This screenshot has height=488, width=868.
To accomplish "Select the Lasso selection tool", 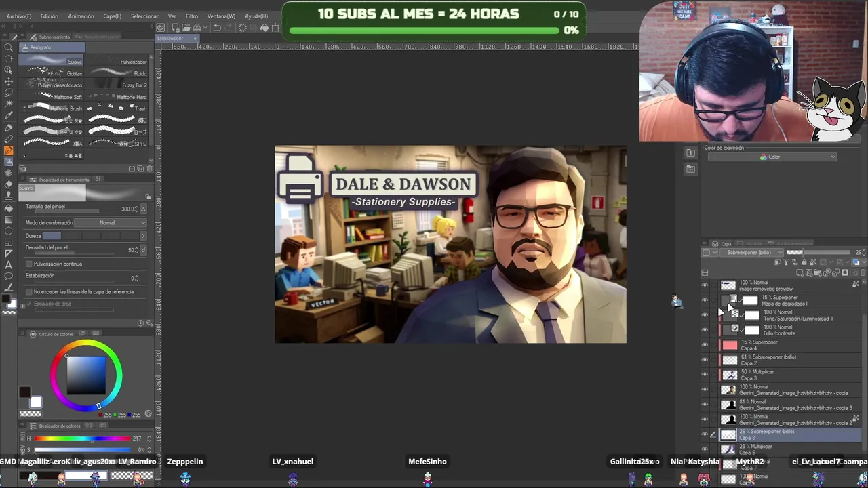I will point(9,93).
